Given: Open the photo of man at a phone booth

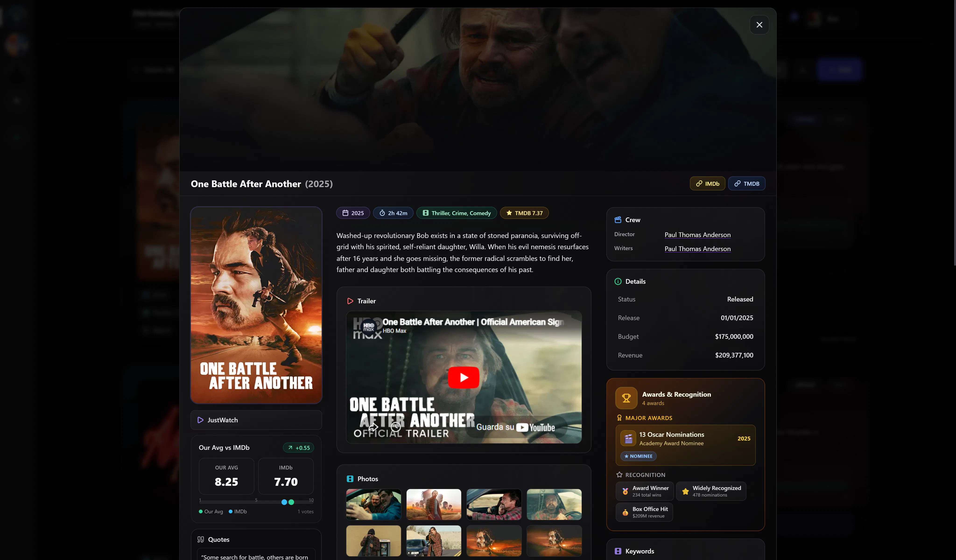Looking at the screenshot, I should 373,541.
